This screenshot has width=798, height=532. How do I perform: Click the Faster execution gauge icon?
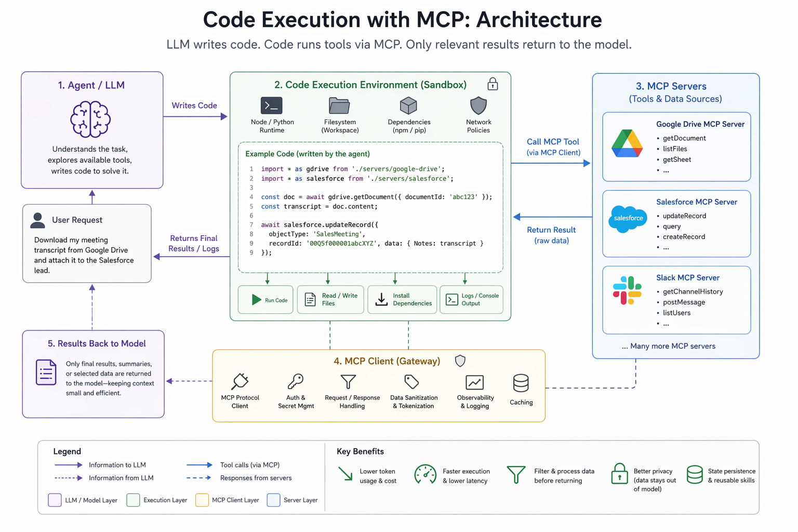pyautogui.click(x=425, y=474)
